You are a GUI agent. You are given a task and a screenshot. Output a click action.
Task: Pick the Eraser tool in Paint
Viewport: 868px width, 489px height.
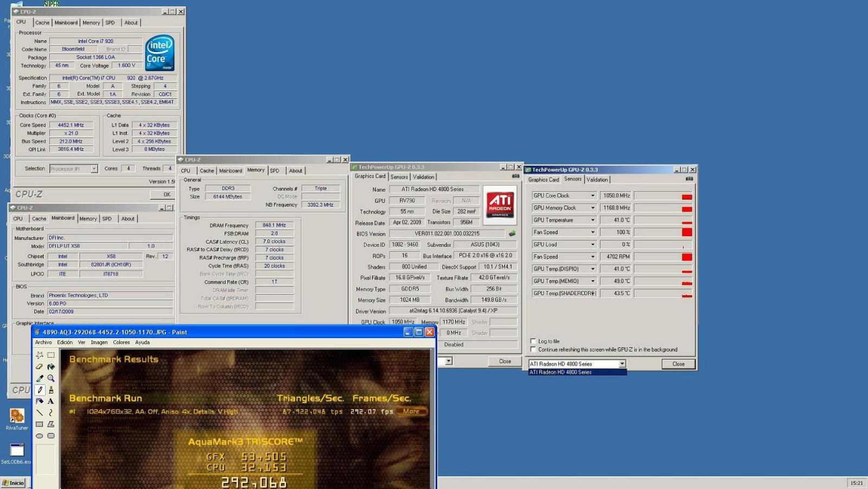[x=40, y=367]
